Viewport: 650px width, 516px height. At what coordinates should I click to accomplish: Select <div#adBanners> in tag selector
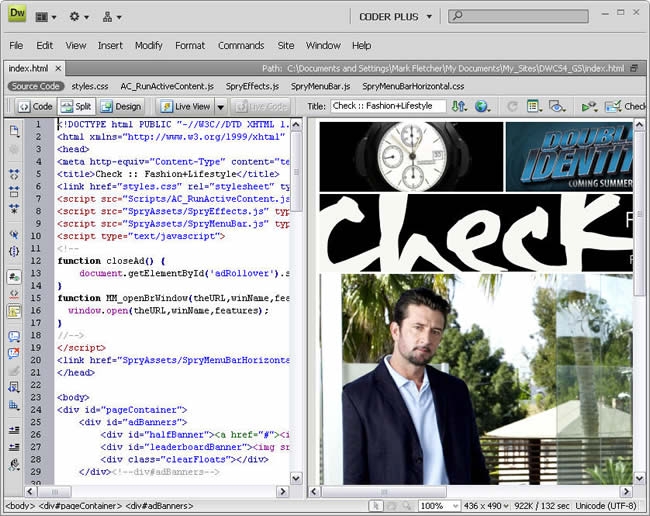pos(159,506)
